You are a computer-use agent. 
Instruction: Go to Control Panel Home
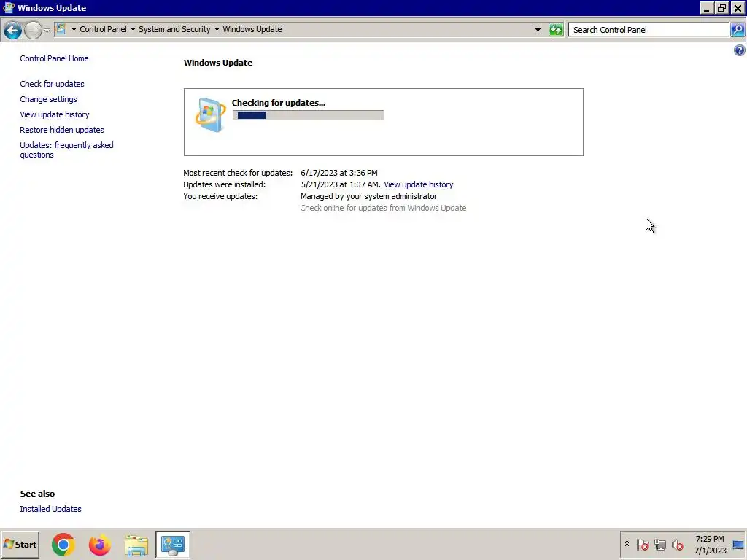pyautogui.click(x=54, y=58)
